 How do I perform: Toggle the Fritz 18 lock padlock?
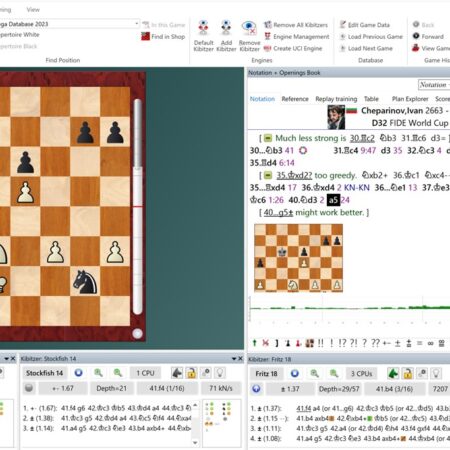[x=407, y=373]
